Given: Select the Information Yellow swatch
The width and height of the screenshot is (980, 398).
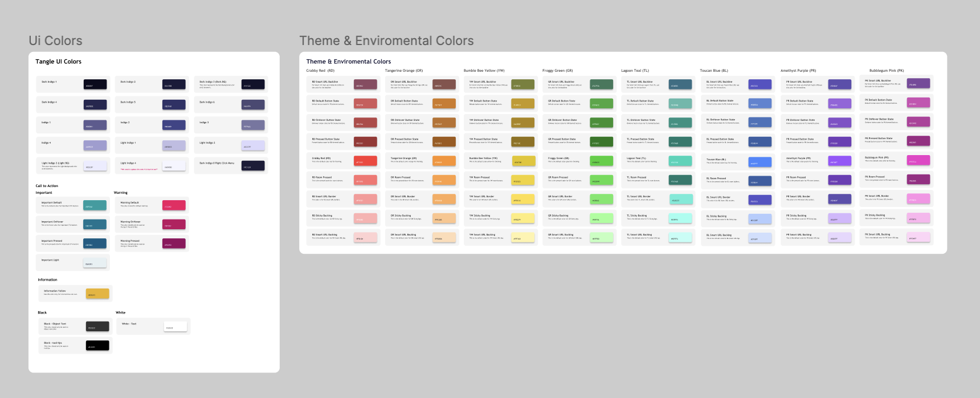Looking at the screenshot, I should point(97,294).
